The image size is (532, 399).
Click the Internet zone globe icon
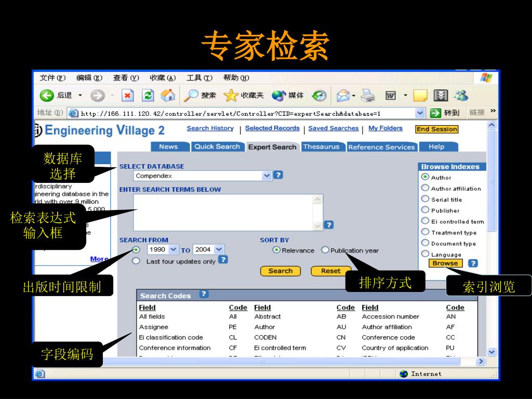(403, 374)
